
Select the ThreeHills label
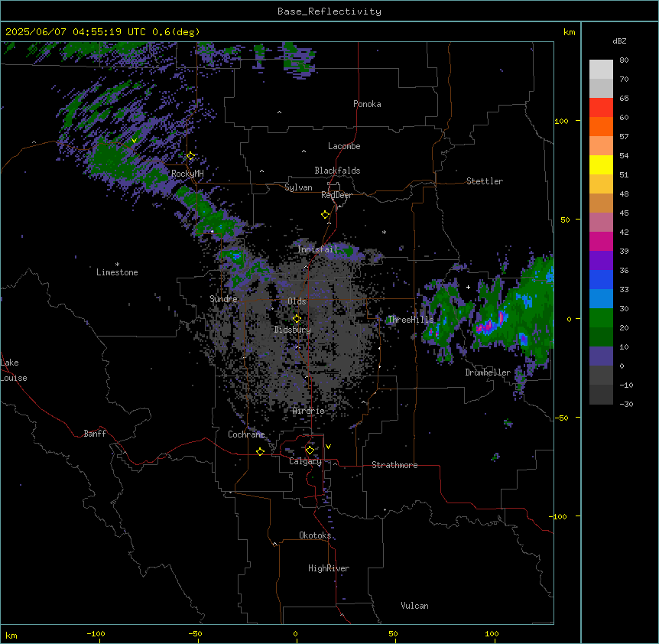coord(411,320)
